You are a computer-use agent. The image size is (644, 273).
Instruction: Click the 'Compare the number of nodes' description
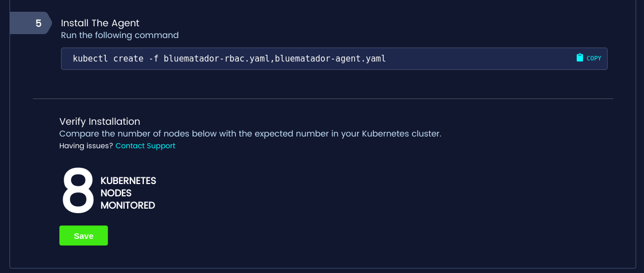(250, 134)
